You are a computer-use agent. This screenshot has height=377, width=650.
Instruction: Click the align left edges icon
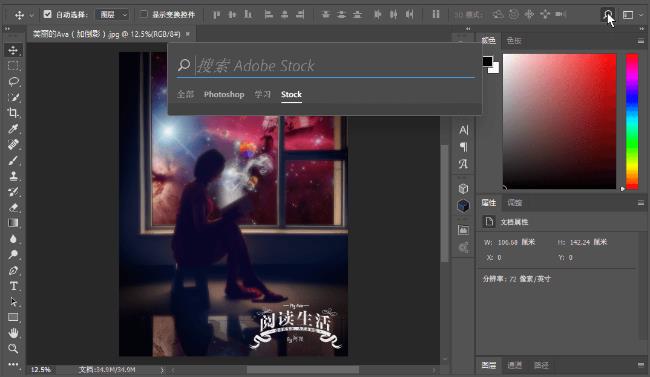(269, 15)
